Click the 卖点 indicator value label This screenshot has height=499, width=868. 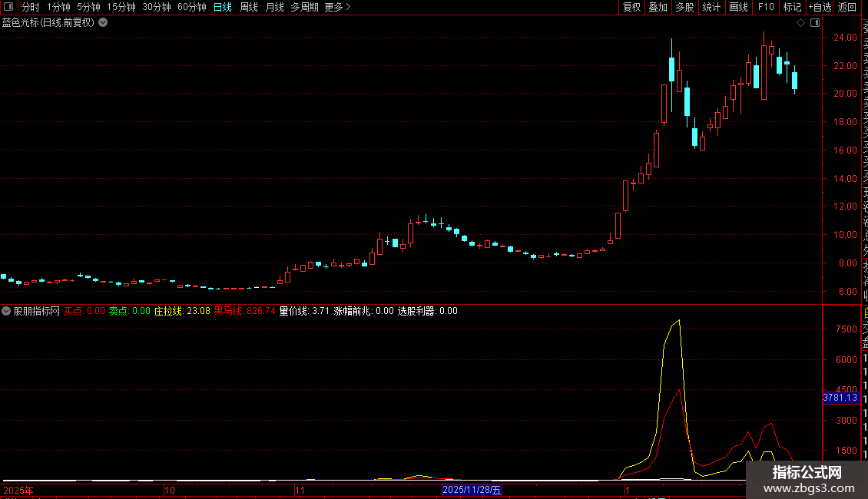[x=130, y=311]
